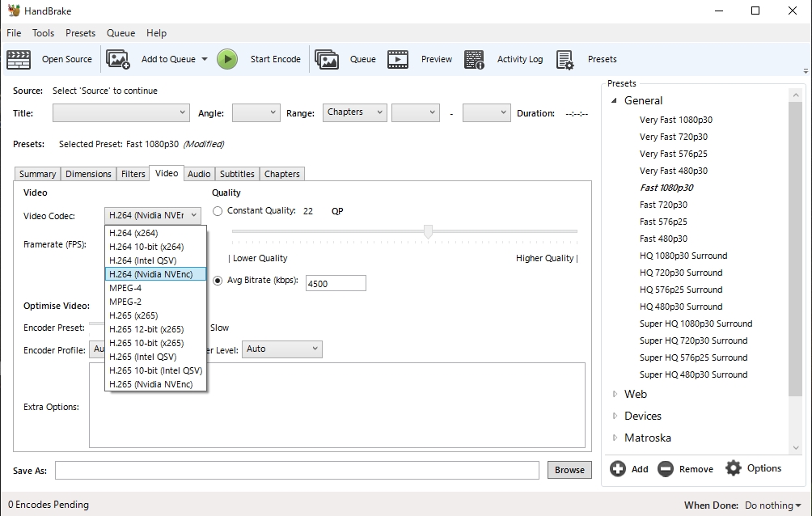Open the Tools menu
This screenshot has width=812, height=516.
click(x=43, y=33)
